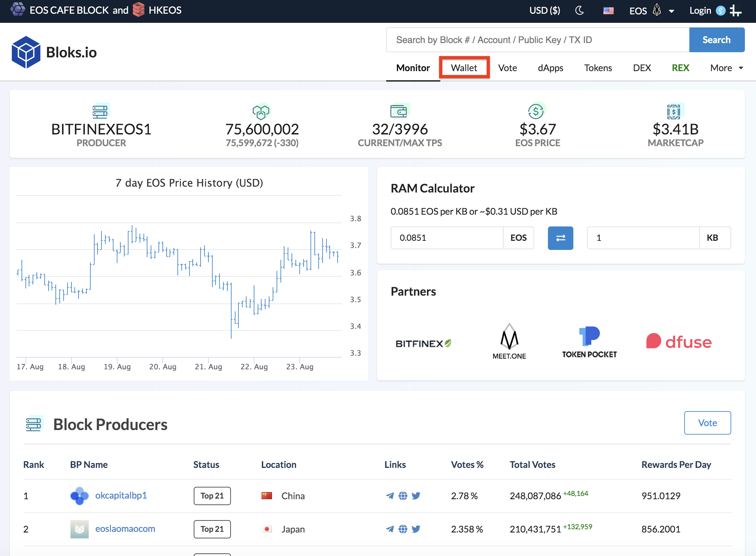Click the okcapitalbp1 avatar icon

point(79,496)
